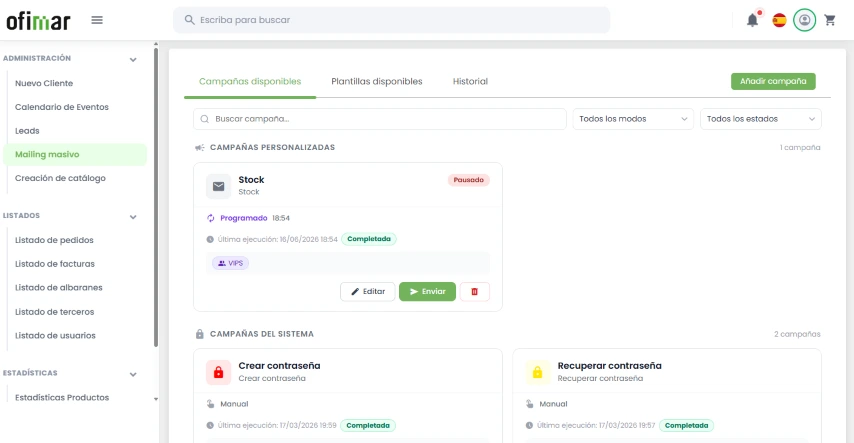The height and width of the screenshot is (443, 854).
Task: Collapse the Listados section
Action: (133, 217)
